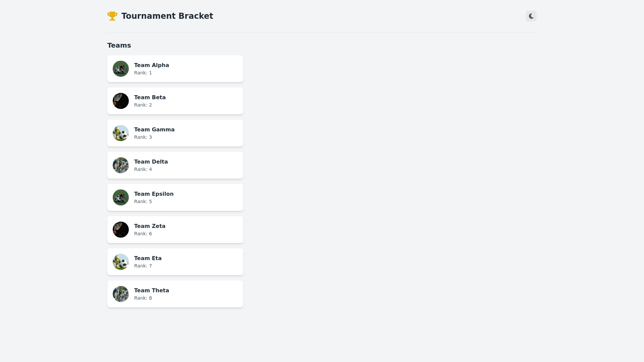The height and width of the screenshot is (362, 644).
Task: Click the Teams section heading
Action: point(119,45)
